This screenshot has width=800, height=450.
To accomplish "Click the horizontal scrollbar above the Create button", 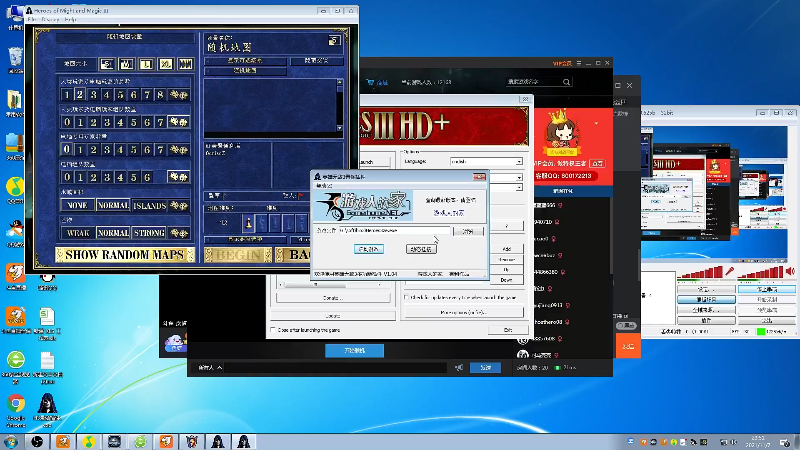I will pyautogui.click(x=334, y=284).
